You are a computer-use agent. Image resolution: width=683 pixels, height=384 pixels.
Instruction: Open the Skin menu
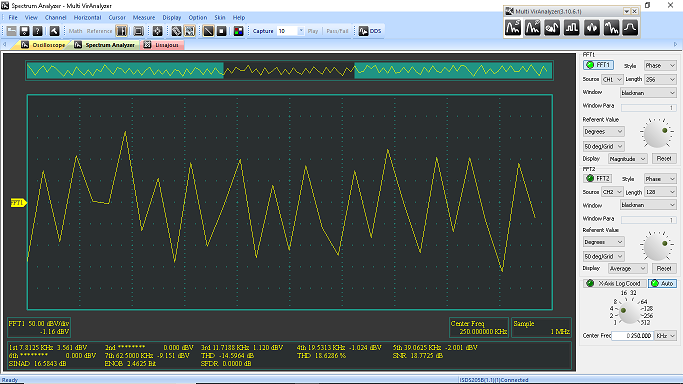tap(220, 17)
